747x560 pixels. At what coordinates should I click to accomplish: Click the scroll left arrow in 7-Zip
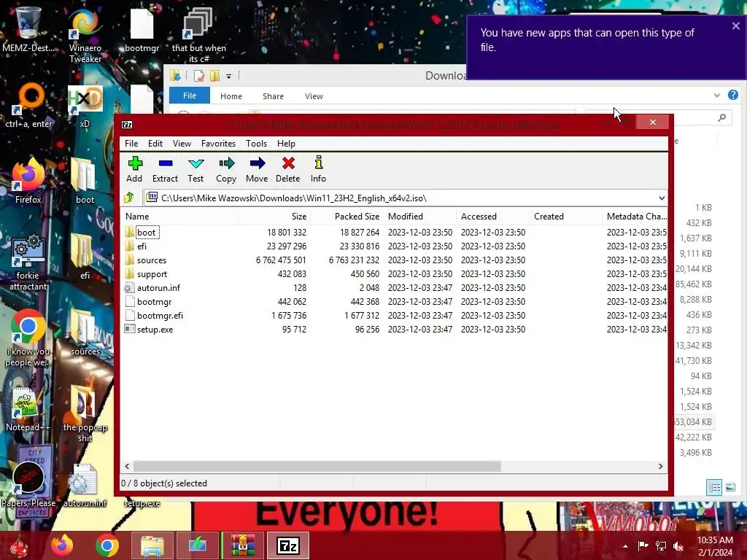click(127, 466)
